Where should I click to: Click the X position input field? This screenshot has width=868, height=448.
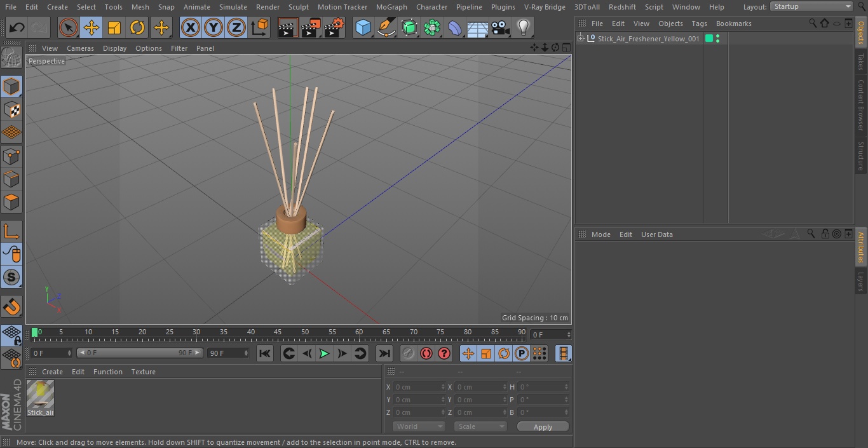pyautogui.click(x=419, y=387)
